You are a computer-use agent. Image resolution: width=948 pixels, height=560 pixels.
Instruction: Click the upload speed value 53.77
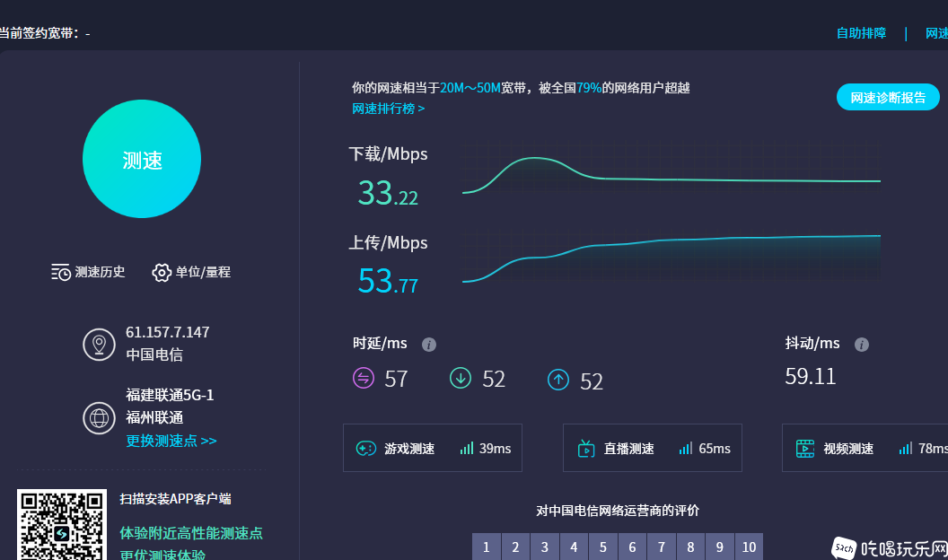coord(388,282)
